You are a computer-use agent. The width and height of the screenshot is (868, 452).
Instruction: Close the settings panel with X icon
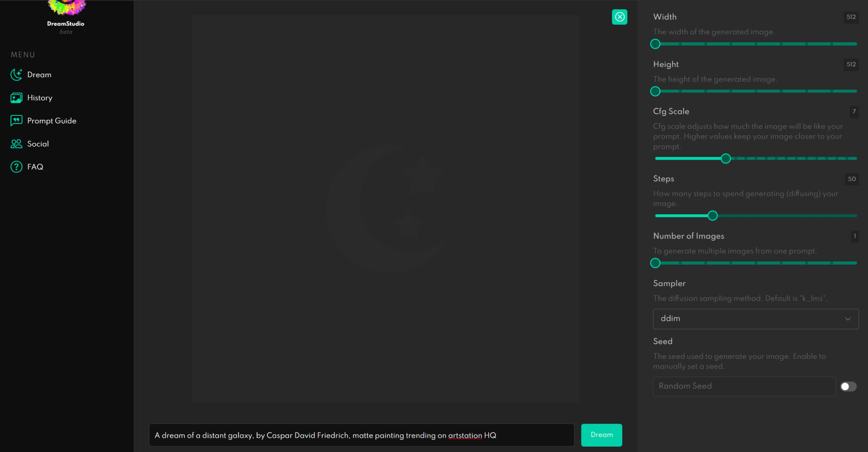click(x=619, y=17)
